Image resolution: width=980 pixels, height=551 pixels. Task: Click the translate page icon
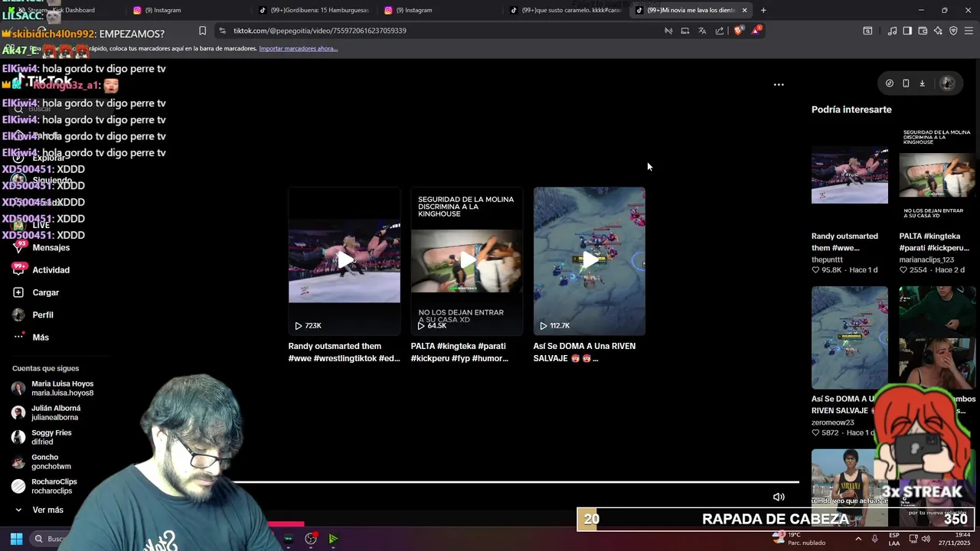tap(702, 31)
